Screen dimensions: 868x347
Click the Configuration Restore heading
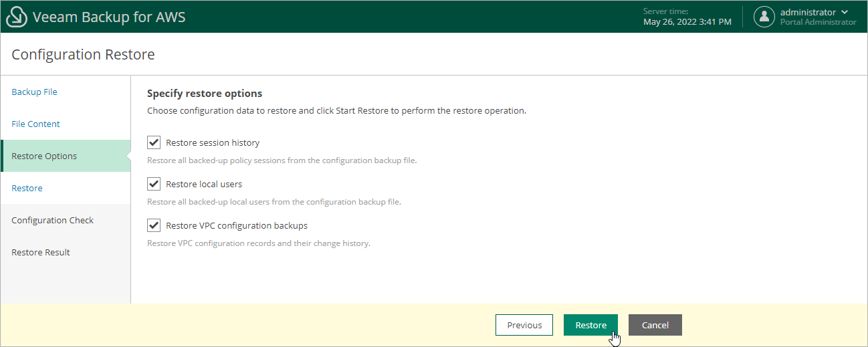(83, 55)
